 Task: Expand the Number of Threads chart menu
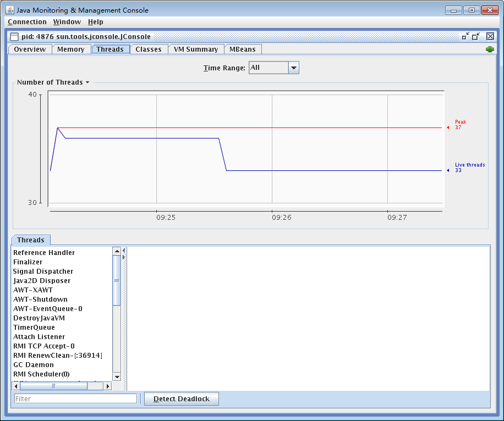pyautogui.click(x=53, y=82)
